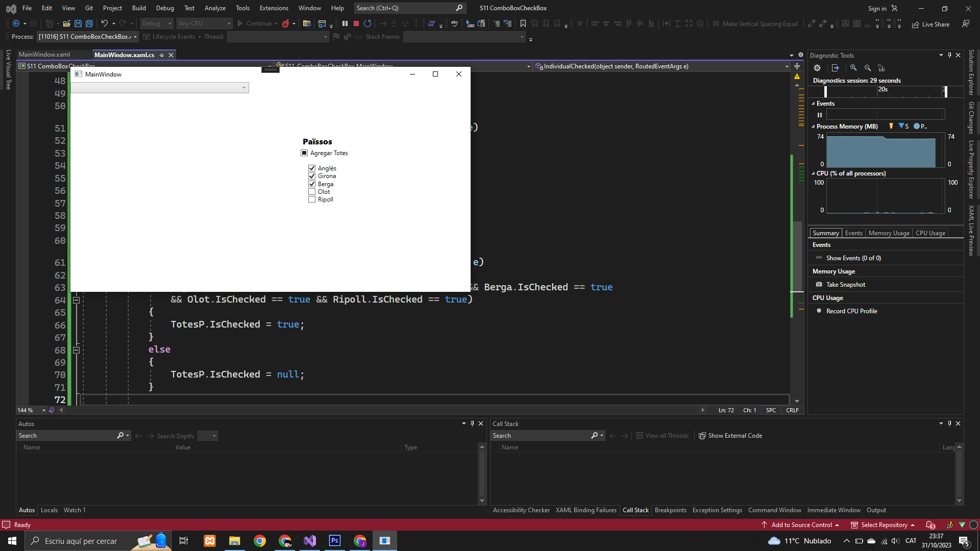Zoom in Diagnostic Tools timeline
The image size is (980, 551).
point(853,68)
